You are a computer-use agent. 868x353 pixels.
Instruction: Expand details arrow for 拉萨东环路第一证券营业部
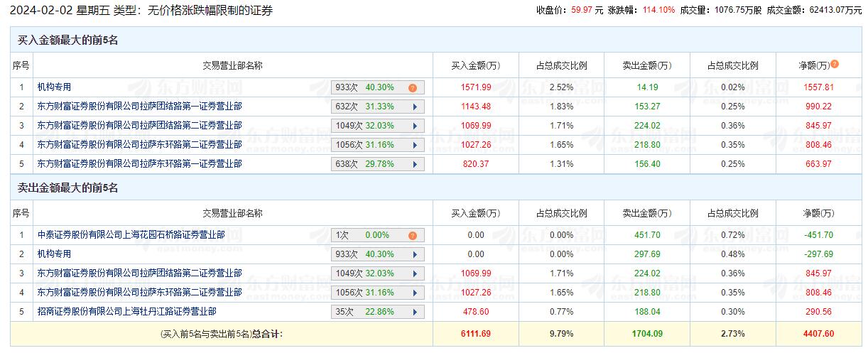coord(413,165)
